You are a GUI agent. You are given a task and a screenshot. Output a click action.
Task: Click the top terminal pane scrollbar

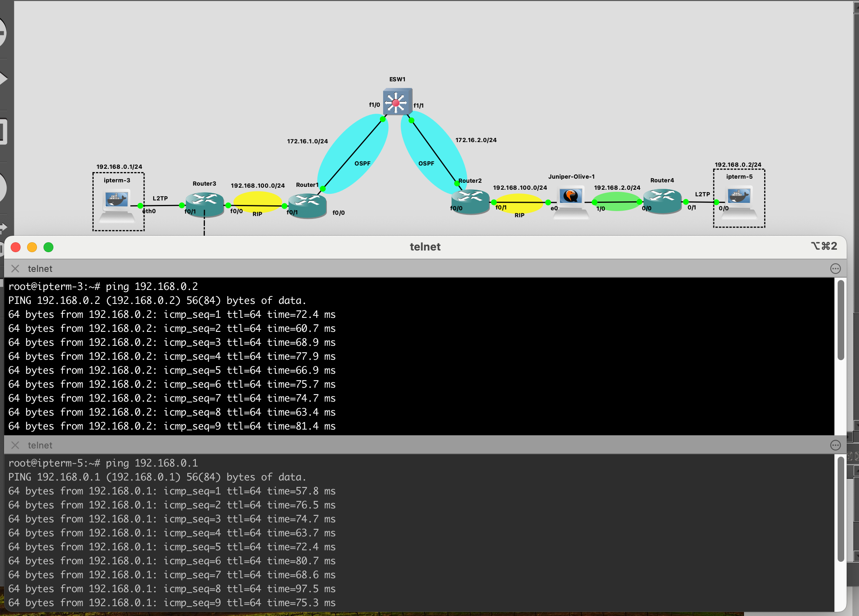(x=841, y=320)
